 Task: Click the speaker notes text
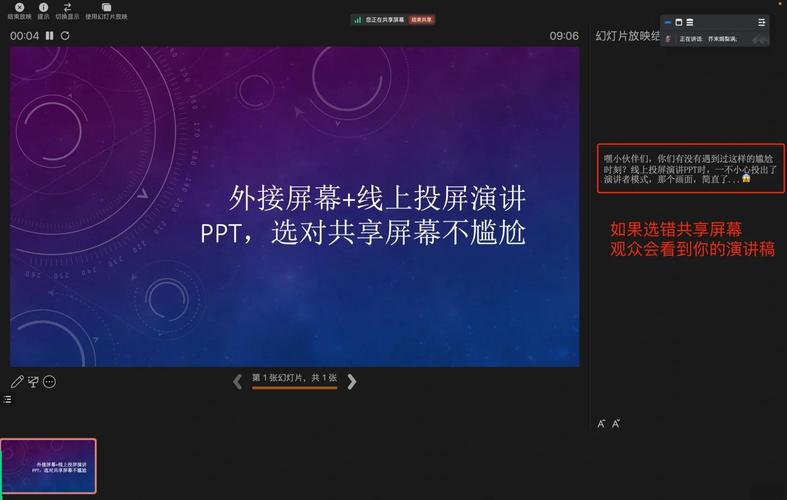[x=690, y=169]
